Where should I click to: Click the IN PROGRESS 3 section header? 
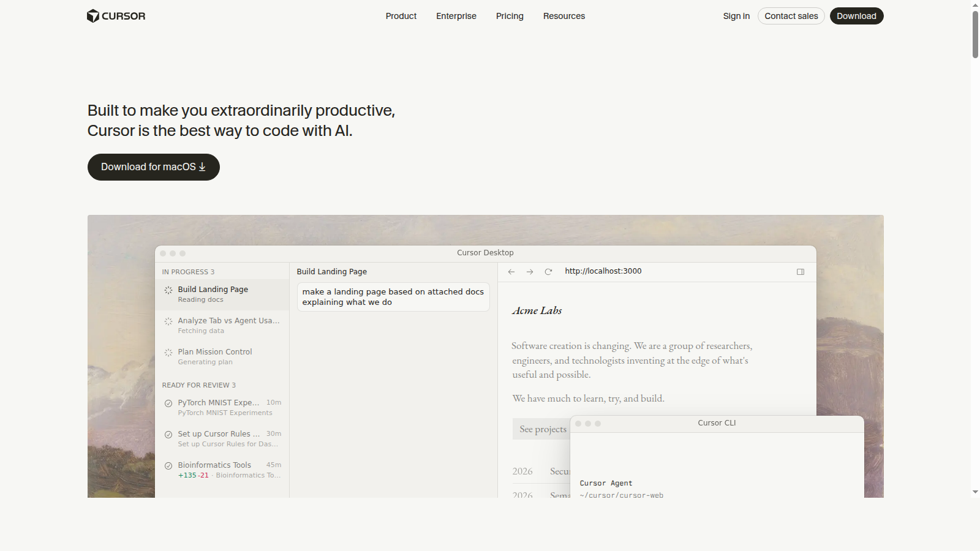[188, 272]
